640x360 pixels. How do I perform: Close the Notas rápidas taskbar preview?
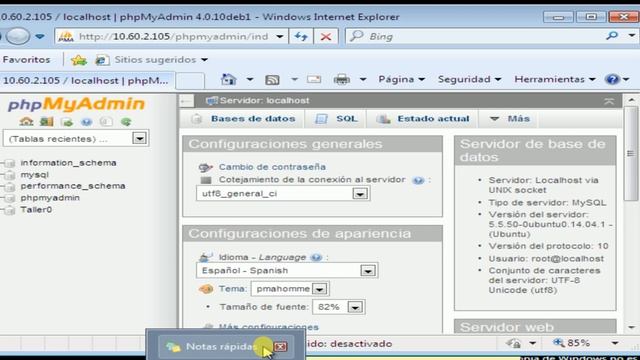click(280, 347)
